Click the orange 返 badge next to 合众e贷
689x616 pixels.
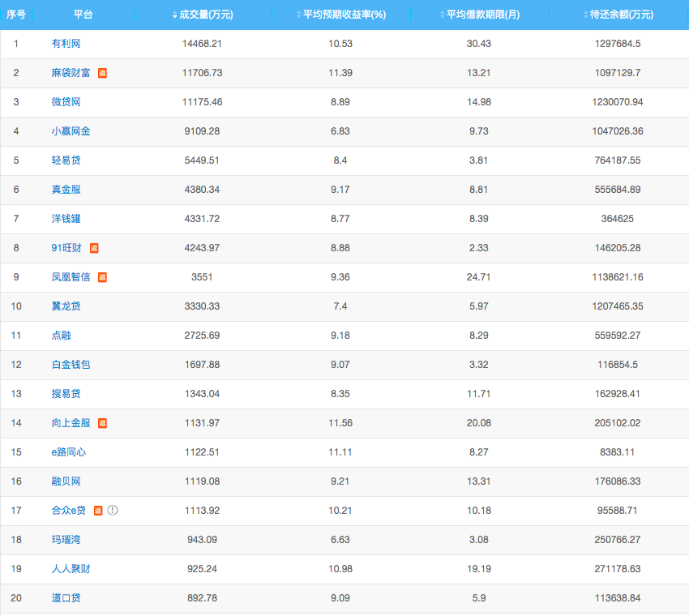pyautogui.click(x=98, y=511)
